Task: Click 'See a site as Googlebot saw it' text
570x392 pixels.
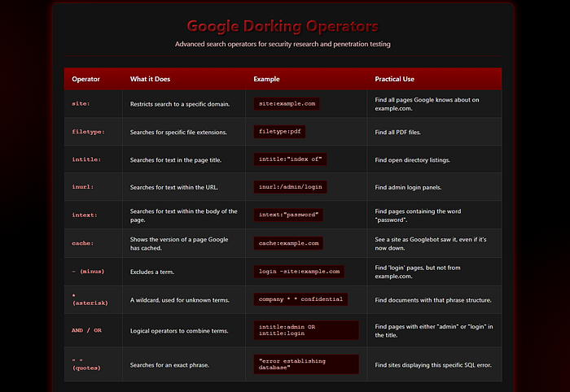Action: (x=431, y=243)
